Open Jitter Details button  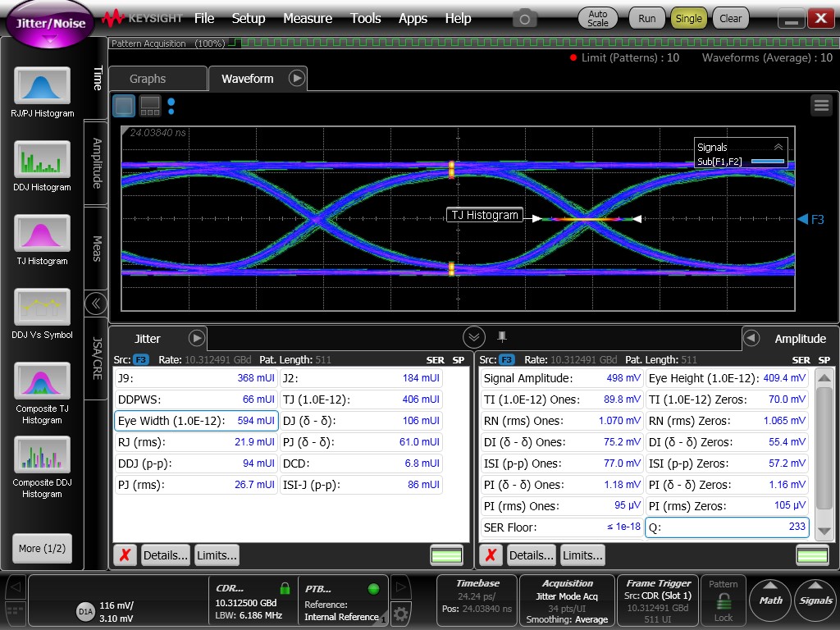(165, 555)
